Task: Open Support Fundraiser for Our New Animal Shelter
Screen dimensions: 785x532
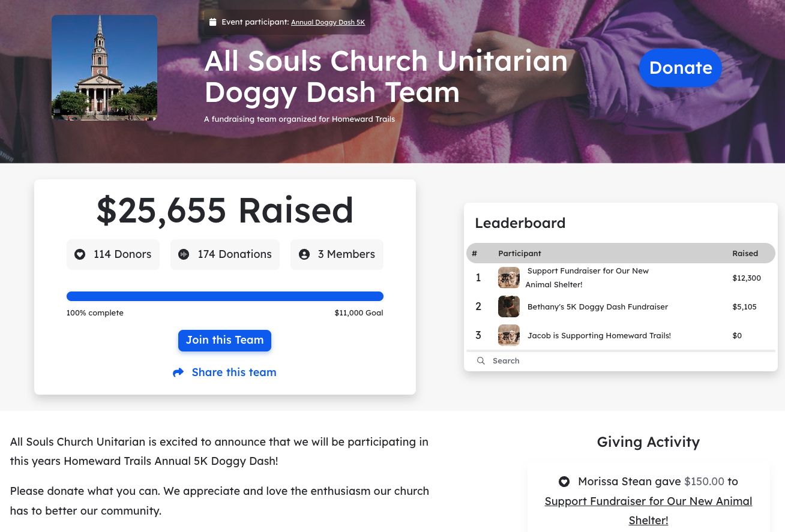Action: click(x=588, y=277)
